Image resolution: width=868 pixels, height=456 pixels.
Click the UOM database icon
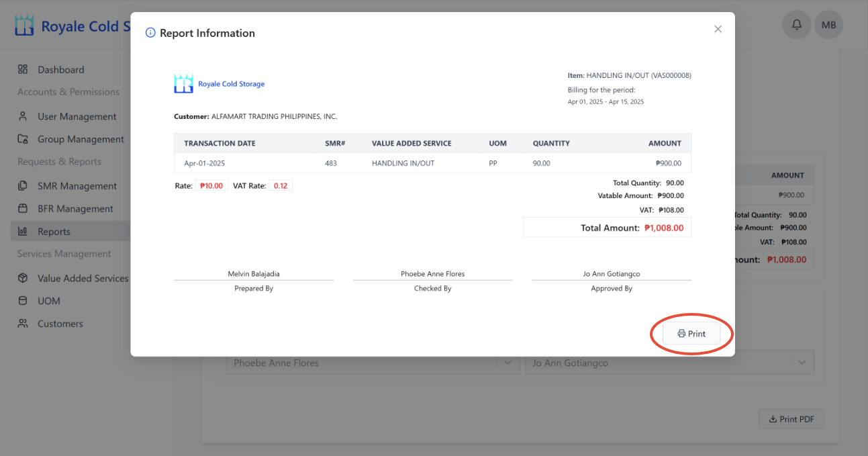[23, 301]
